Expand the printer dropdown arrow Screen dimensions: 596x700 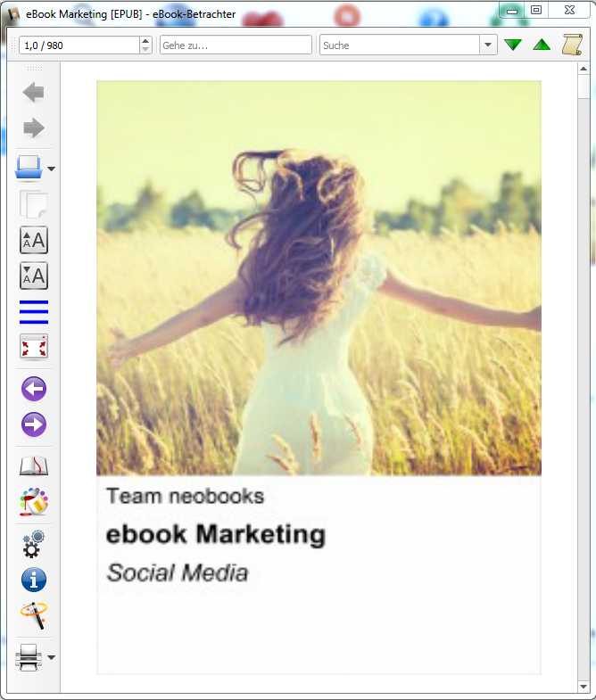coord(52,658)
